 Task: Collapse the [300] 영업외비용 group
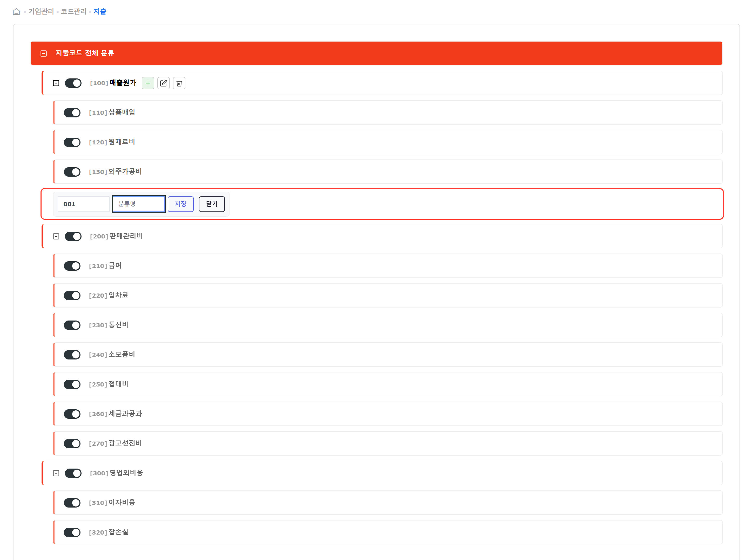pyautogui.click(x=56, y=473)
